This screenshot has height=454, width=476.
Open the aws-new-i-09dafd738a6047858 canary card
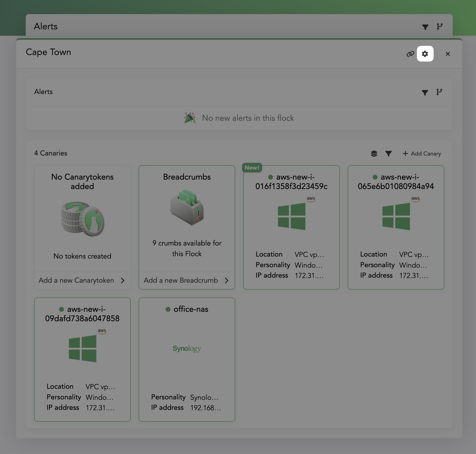(x=82, y=359)
